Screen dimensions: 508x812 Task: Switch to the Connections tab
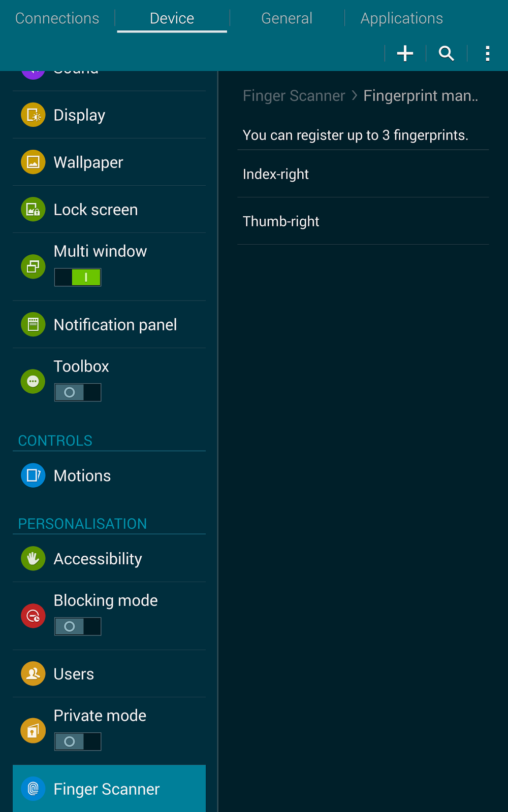tap(57, 18)
